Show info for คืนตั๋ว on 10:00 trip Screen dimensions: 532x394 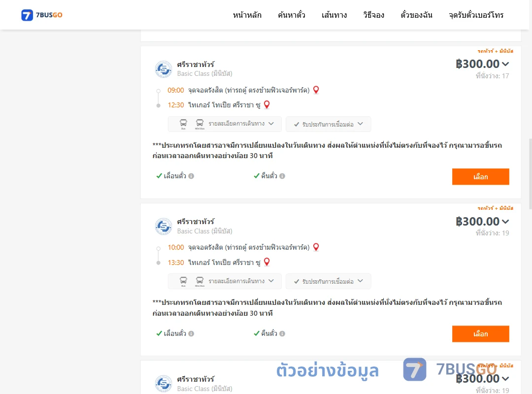tap(282, 333)
